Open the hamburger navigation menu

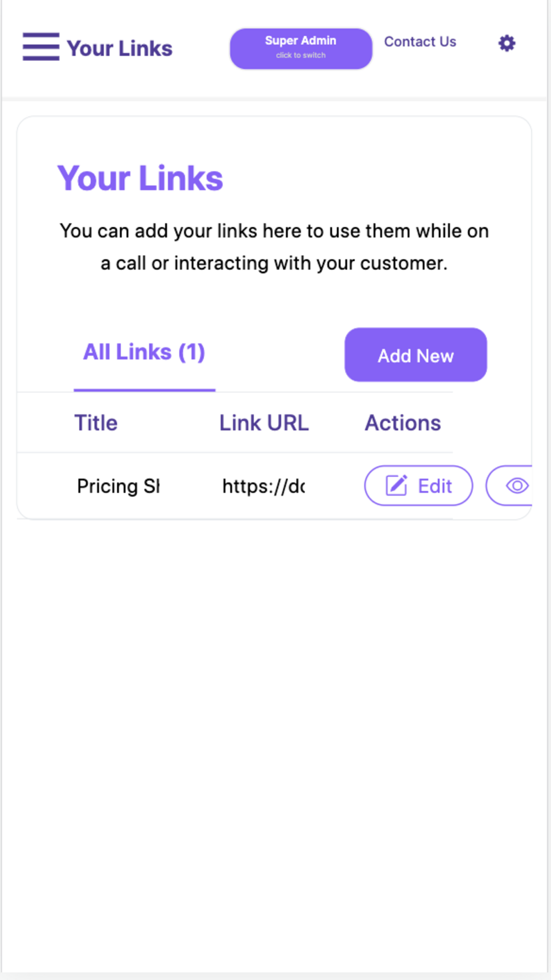tap(41, 46)
